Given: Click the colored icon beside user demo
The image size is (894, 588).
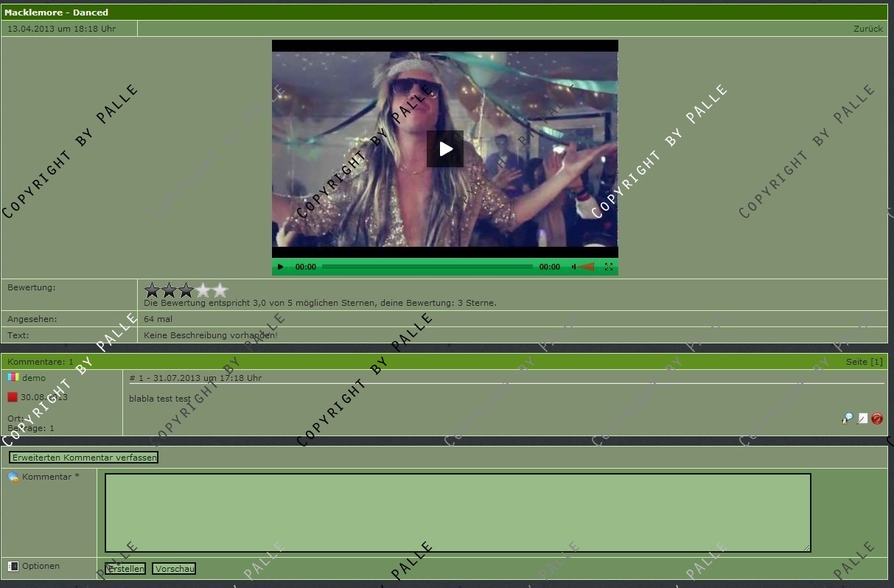Looking at the screenshot, I should 13,377.
